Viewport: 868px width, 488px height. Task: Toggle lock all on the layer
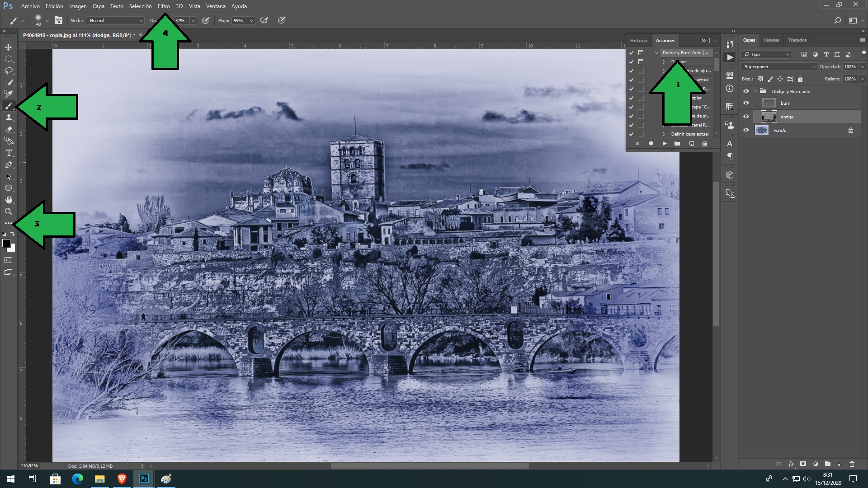pos(800,79)
